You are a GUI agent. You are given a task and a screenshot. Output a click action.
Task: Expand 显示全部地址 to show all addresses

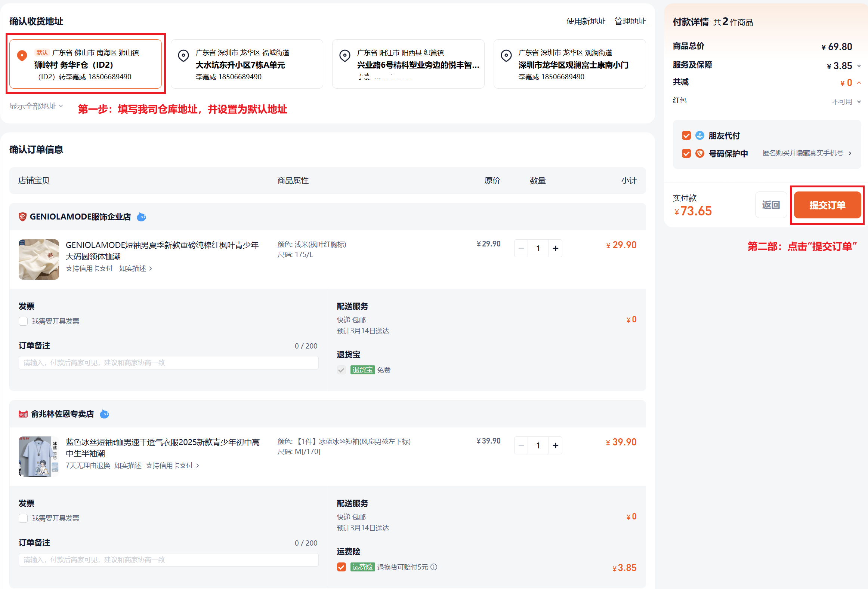coord(36,106)
